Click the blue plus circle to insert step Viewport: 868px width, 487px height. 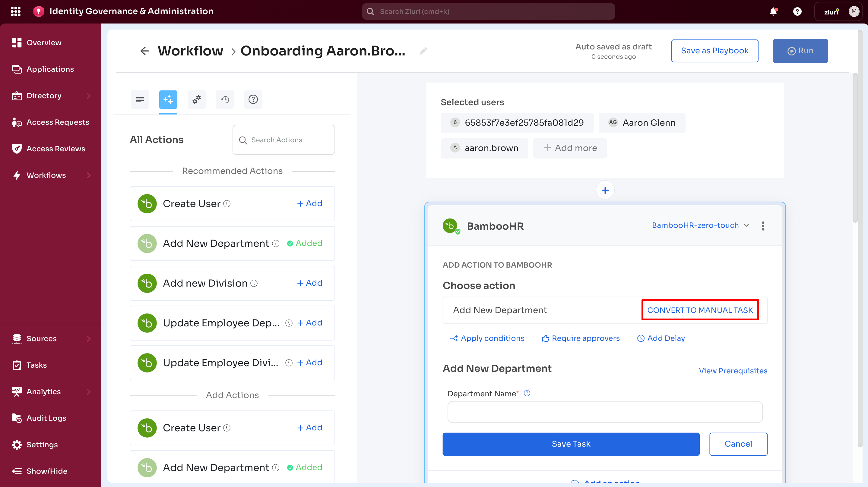pos(605,190)
